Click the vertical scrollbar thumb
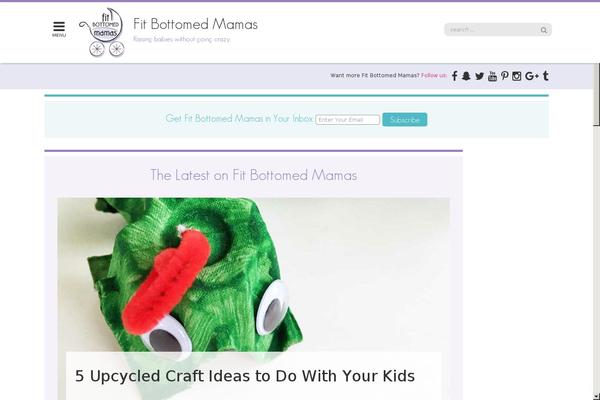Image resolution: width=600 pixels, height=400 pixels. 597,94
